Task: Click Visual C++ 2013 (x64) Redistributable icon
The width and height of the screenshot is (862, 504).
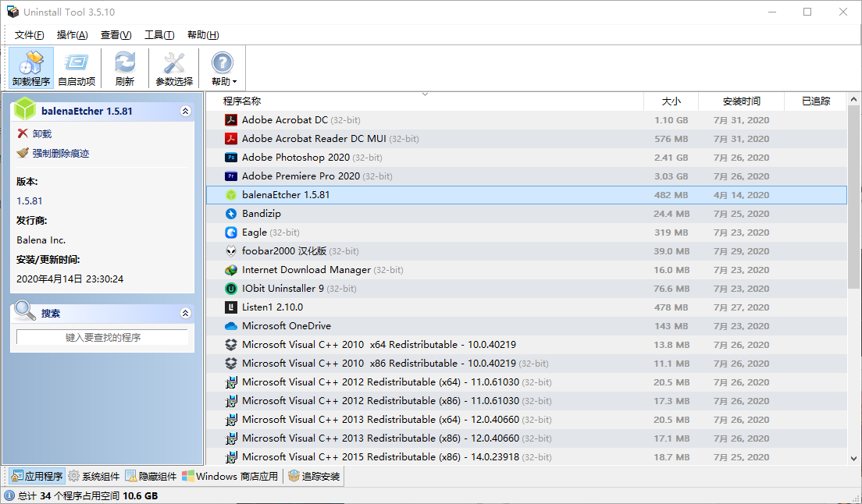Action: pyautogui.click(x=231, y=420)
